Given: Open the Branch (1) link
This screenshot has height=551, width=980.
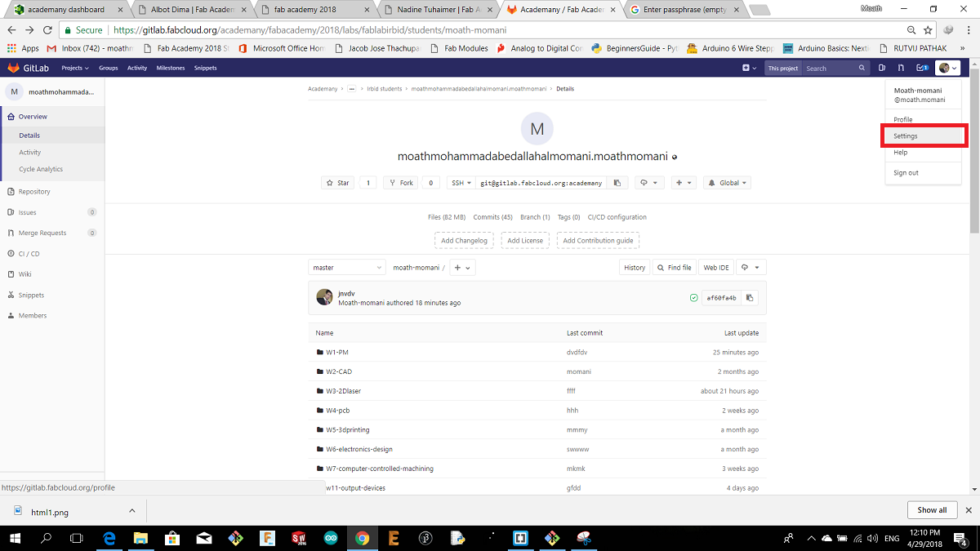Looking at the screenshot, I should (x=535, y=217).
